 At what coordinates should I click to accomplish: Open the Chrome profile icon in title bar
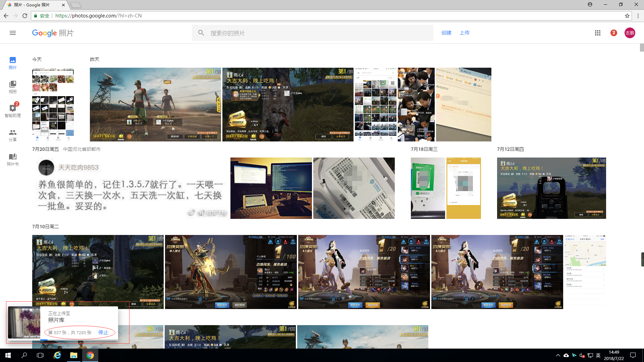590,4
